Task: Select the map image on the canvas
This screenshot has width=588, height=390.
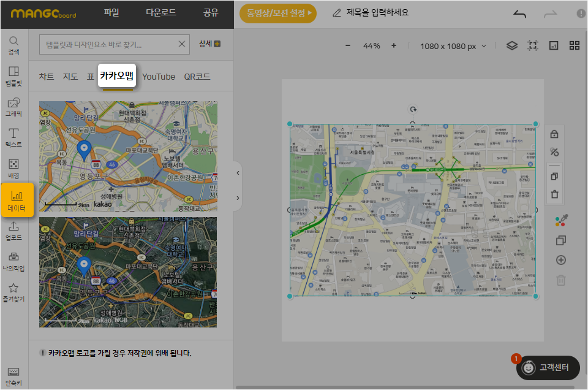Action: pos(412,210)
